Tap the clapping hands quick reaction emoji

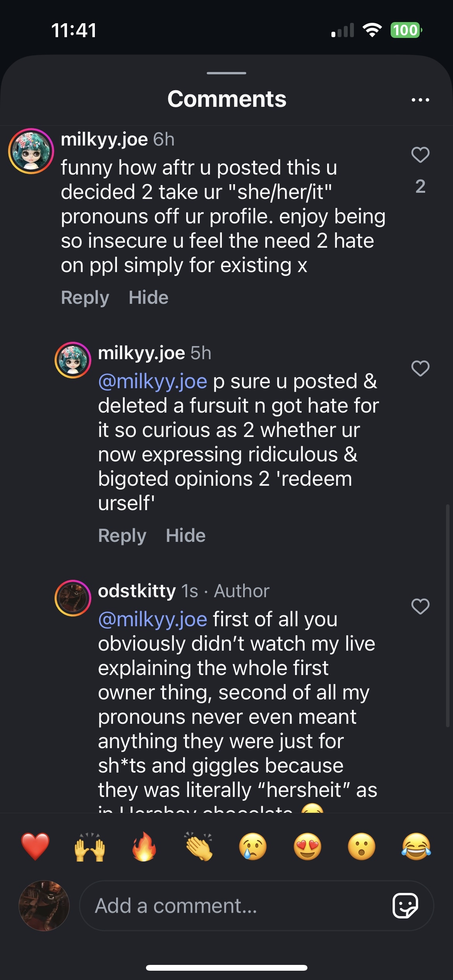(199, 846)
